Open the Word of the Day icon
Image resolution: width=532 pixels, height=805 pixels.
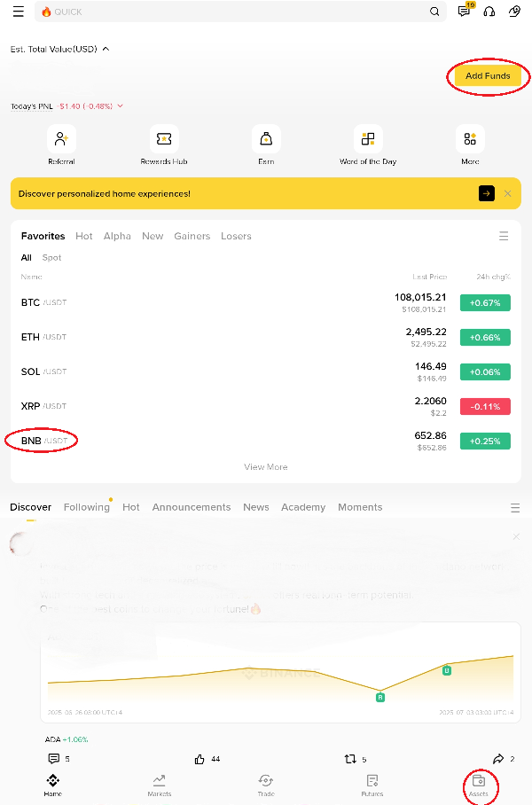(x=368, y=138)
